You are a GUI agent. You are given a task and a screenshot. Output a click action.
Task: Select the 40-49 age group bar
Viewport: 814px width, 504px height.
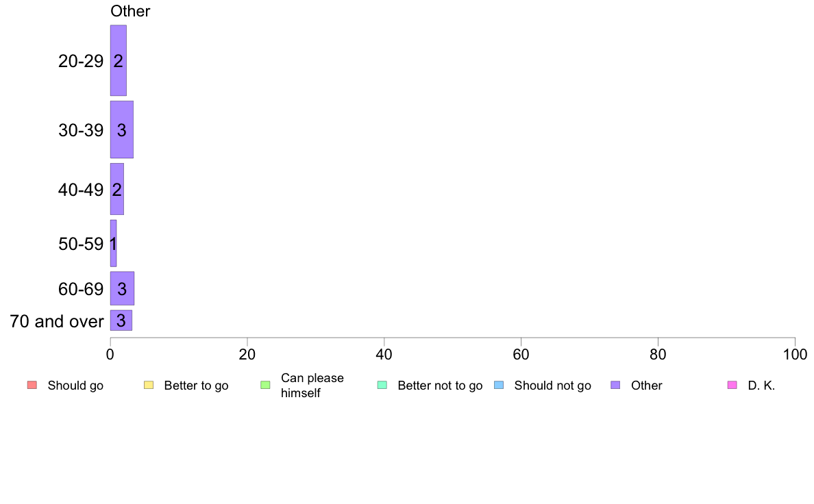click(116, 189)
